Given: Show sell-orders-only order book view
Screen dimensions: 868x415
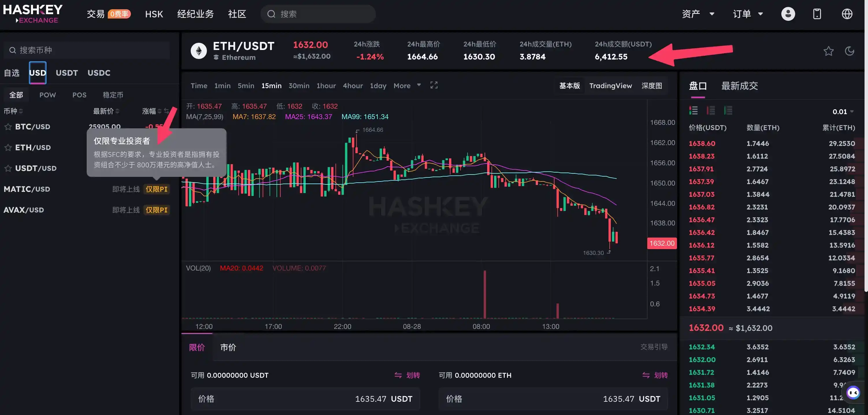Looking at the screenshot, I should 711,111.
